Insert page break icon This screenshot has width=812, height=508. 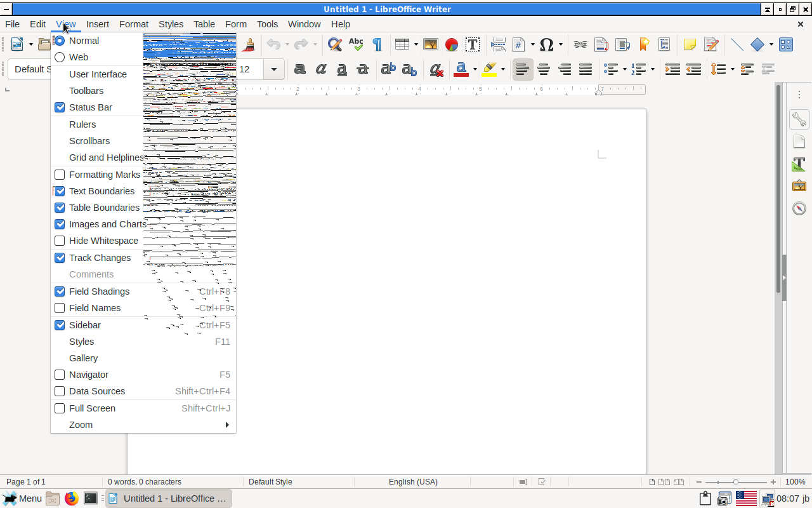pyautogui.click(x=499, y=44)
